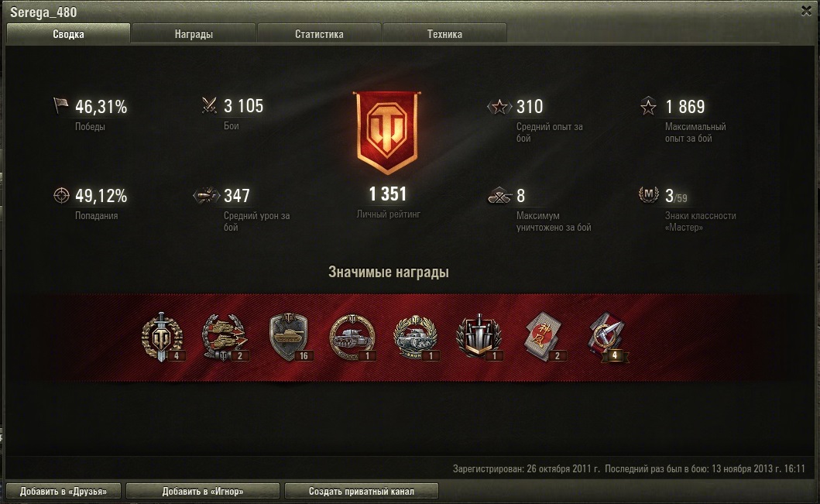This screenshot has height=504, width=820.
Task: Go to the Техника tab
Action: (x=444, y=34)
